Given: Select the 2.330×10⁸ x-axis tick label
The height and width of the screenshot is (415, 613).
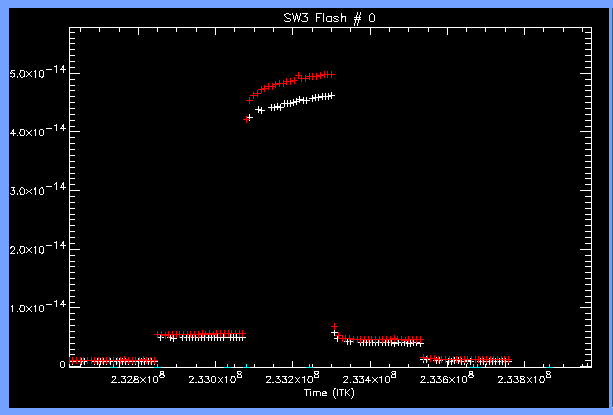Looking at the screenshot, I should tap(215, 379).
